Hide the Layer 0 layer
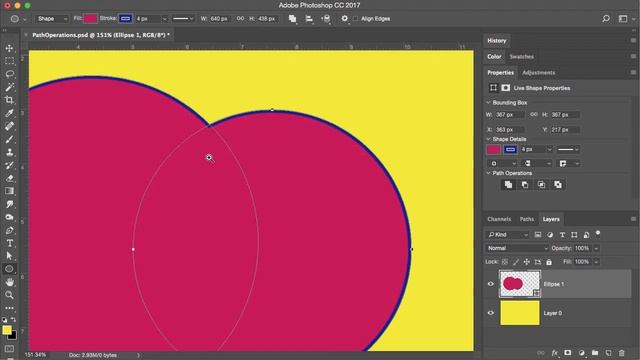This screenshot has width=640, height=360. (x=491, y=313)
